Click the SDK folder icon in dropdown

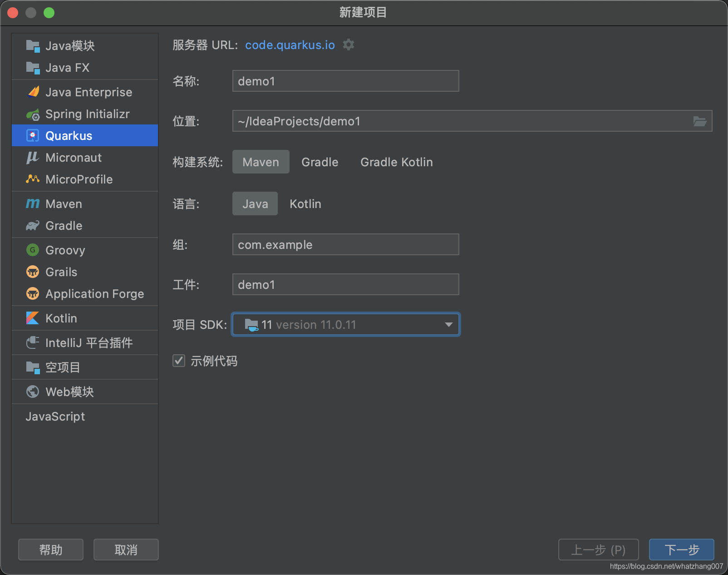[x=251, y=325]
